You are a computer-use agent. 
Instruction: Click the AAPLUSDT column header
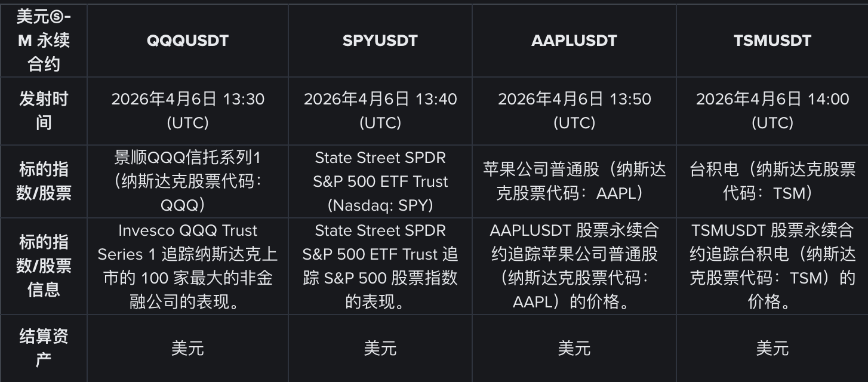[574, 41]
